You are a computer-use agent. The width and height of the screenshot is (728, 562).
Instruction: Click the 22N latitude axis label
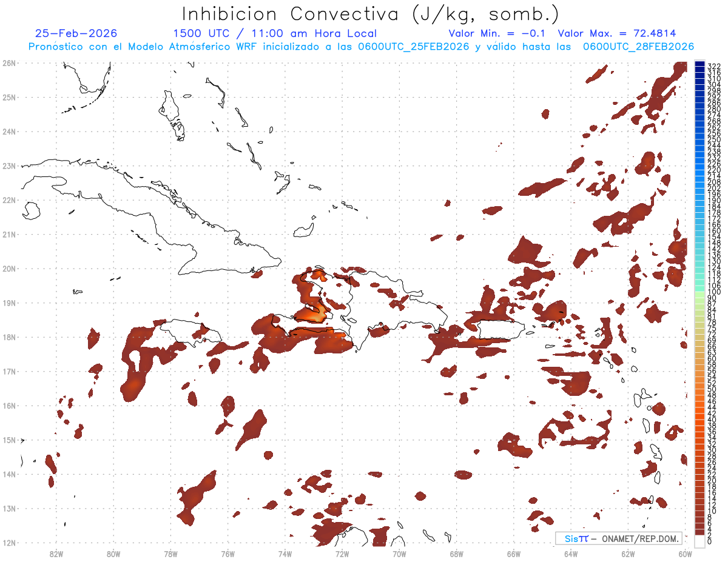pyautogui.click(x=9, y=199)
